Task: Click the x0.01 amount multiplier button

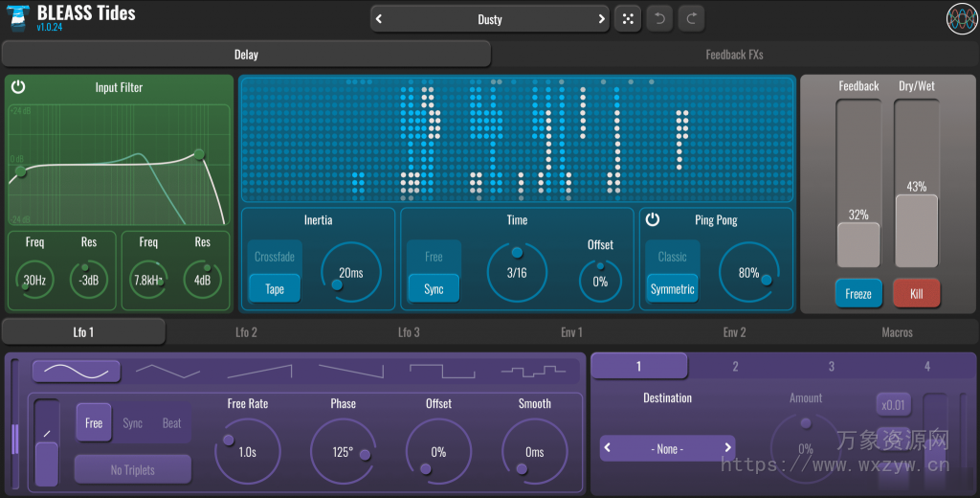Action: [893, 405]
